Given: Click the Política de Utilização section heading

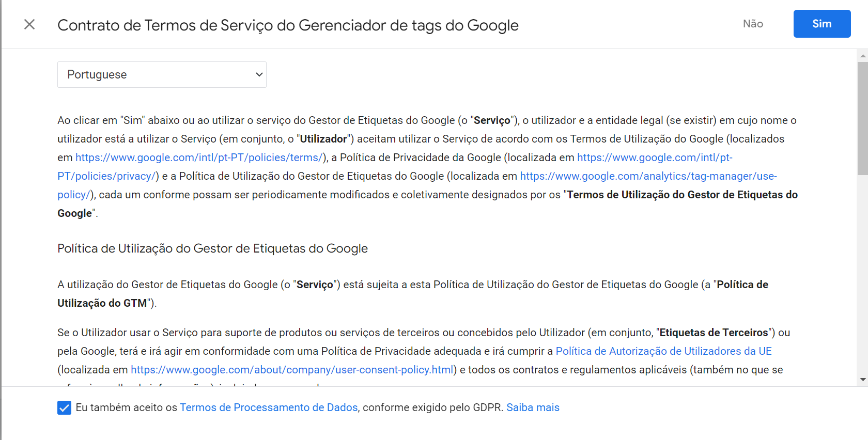Looking at the screenshot, I should pyautogui.click(x=212, y=248).
